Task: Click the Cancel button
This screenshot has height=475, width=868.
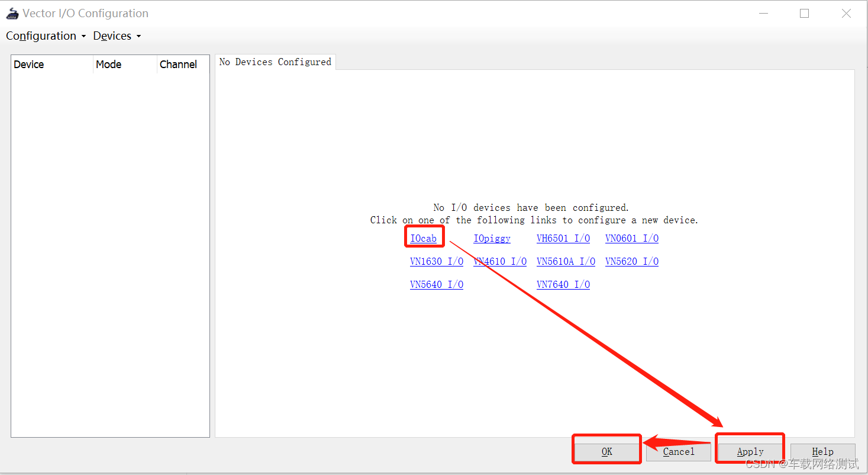Action: tap(679, 452)
